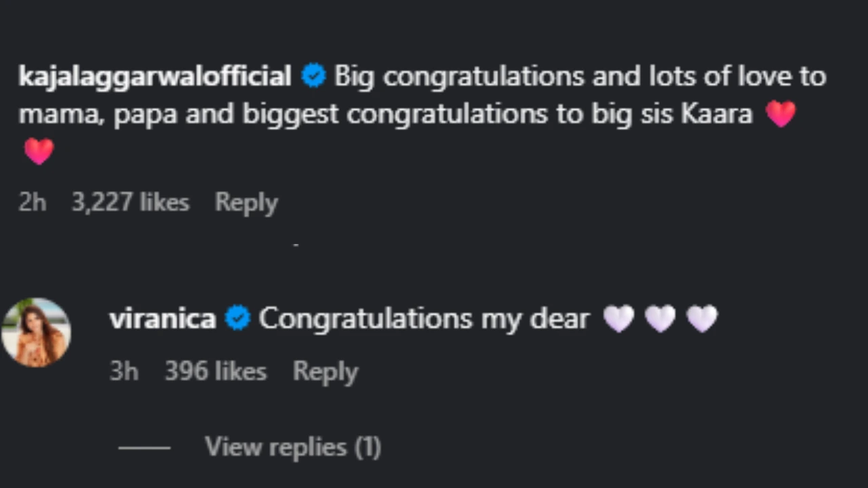This screenshot has height=488, width=868.
Task: Reply to kajalaggarwalofficial's comment
Action: pyautogui.click(x=246, y=202)
